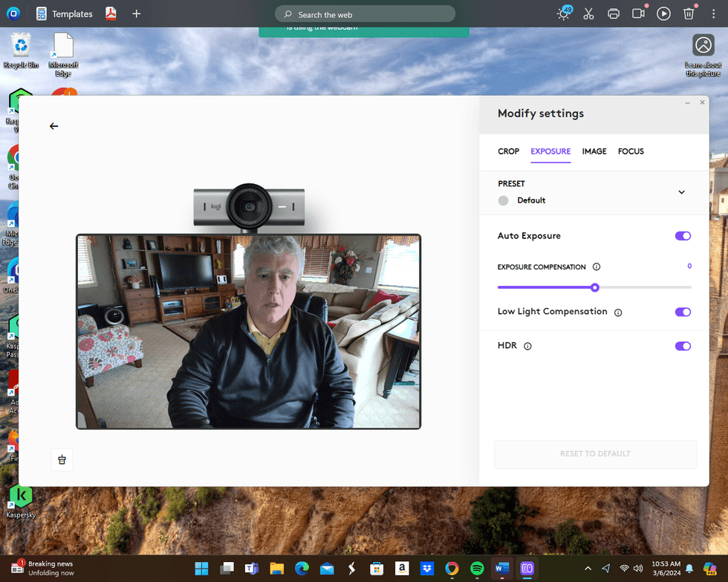
Task: Switch to the CROP tab
Action: point(508,151)
